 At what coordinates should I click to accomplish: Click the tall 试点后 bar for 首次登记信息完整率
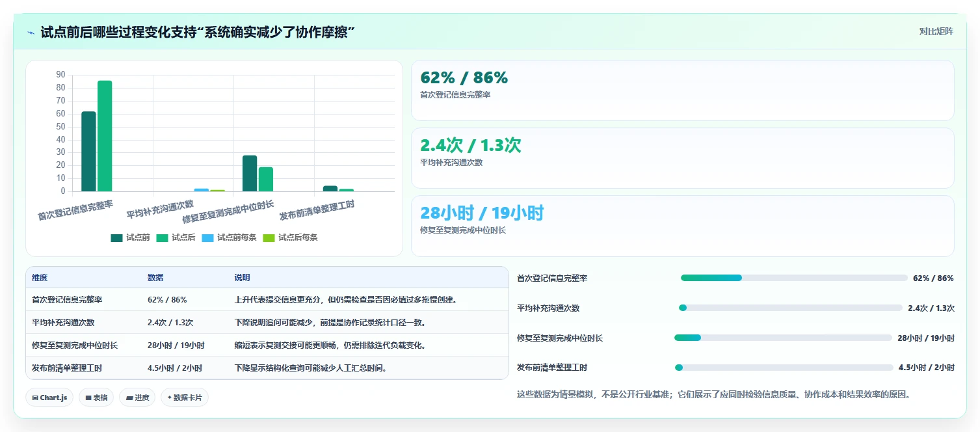(105, 136)
